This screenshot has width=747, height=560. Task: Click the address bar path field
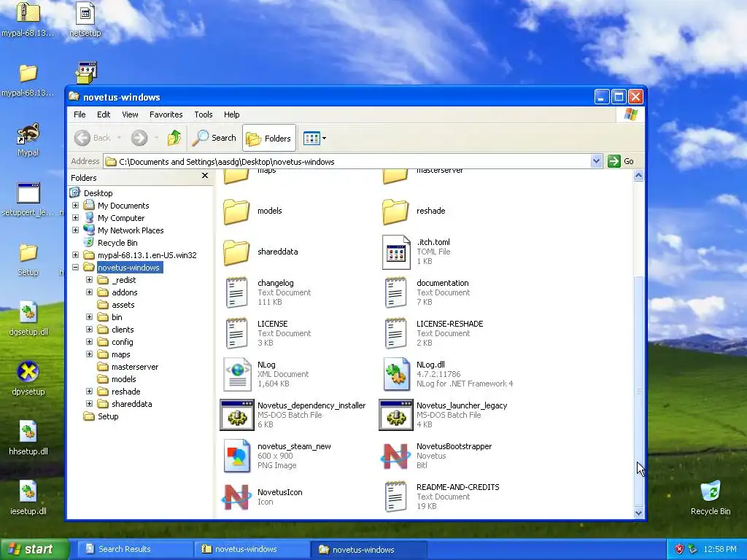(x=347, y=161)
